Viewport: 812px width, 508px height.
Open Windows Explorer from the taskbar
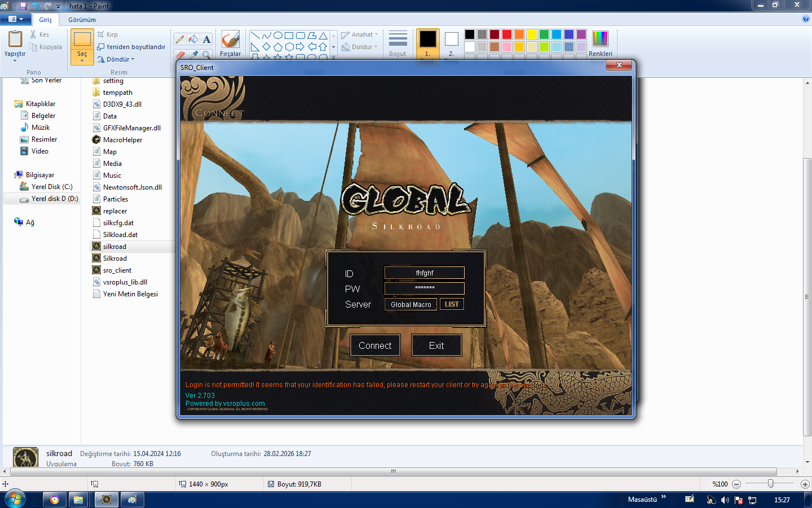tap(78, 500)
